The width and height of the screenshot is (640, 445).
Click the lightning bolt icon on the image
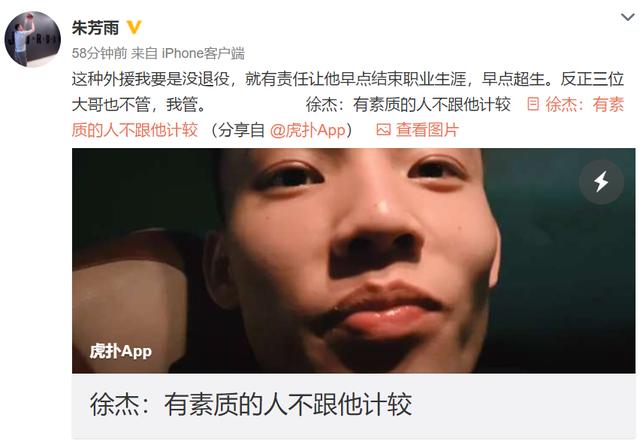601,182
